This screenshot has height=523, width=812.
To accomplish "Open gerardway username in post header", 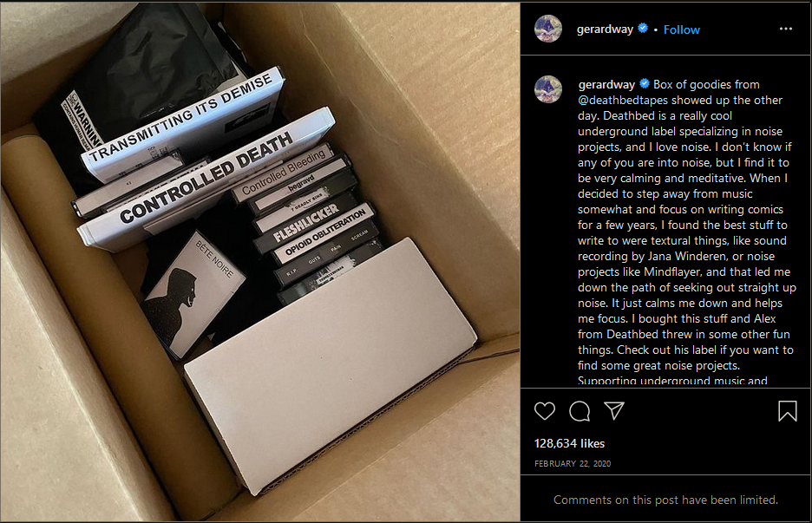I will (605, 29).
